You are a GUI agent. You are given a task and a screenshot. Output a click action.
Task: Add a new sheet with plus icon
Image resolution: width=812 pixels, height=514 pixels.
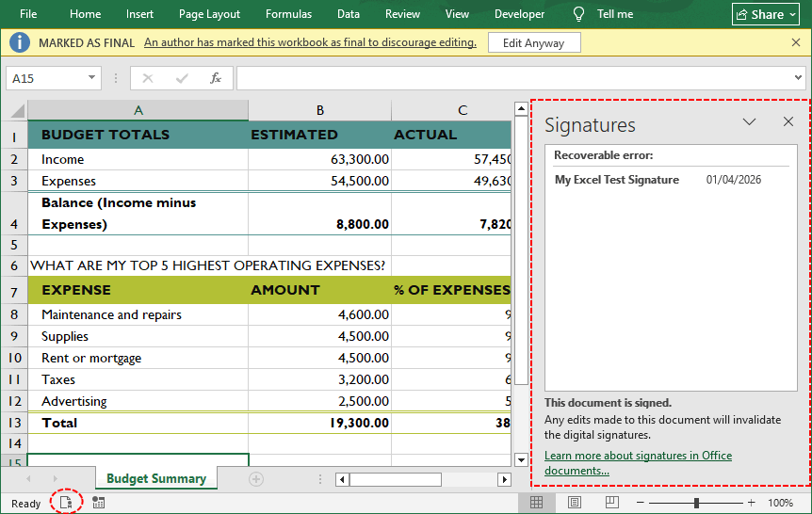255,479
